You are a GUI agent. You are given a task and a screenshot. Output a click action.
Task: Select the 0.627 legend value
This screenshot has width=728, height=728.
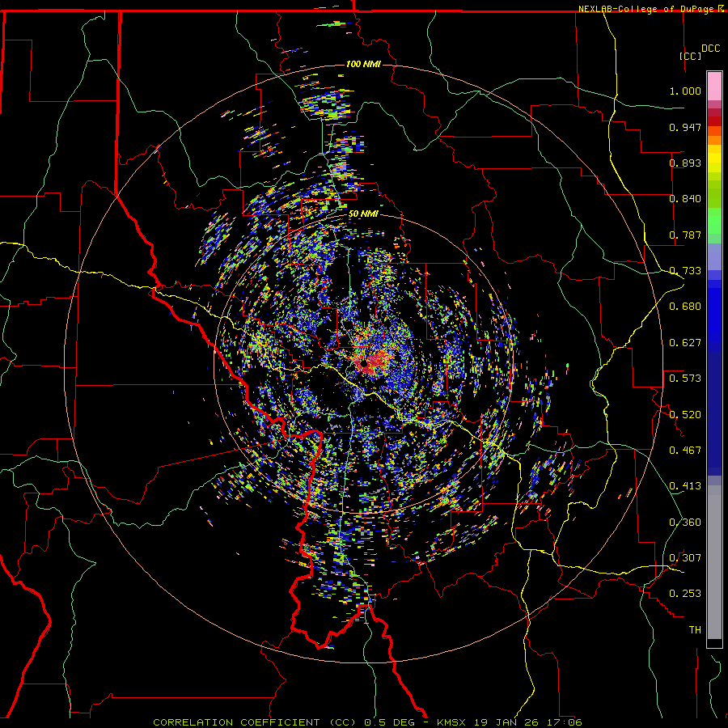click(x=685, y=342)
